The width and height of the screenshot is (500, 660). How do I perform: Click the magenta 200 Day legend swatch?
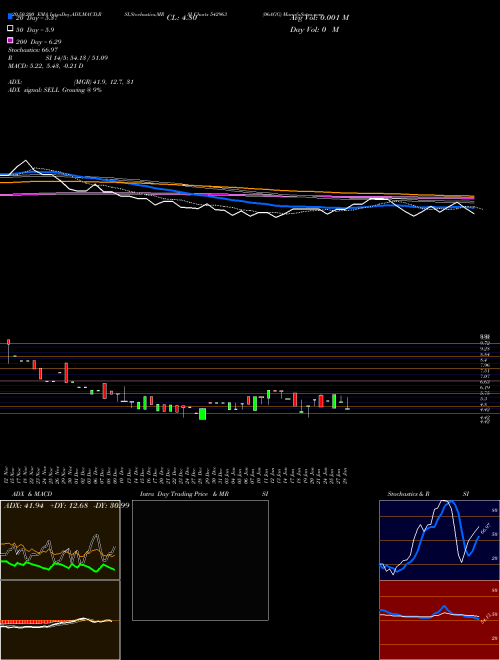tap(10, 41)
